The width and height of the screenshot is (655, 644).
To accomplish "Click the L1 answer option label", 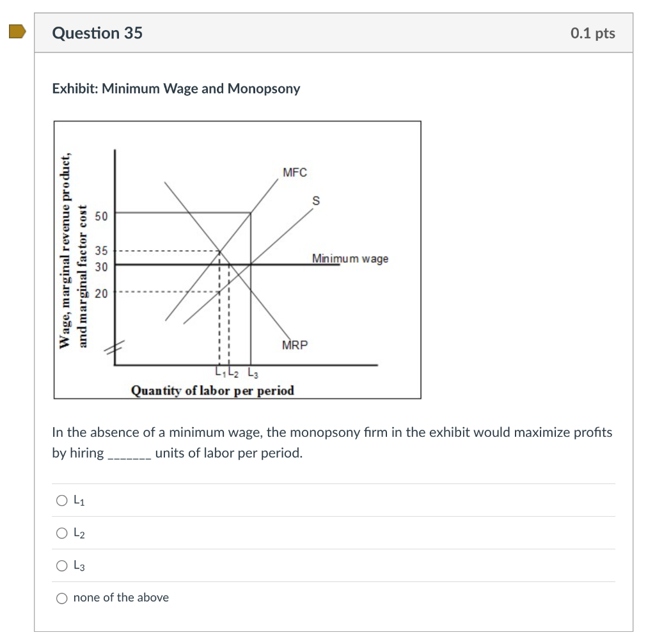I will coord(79,500).
